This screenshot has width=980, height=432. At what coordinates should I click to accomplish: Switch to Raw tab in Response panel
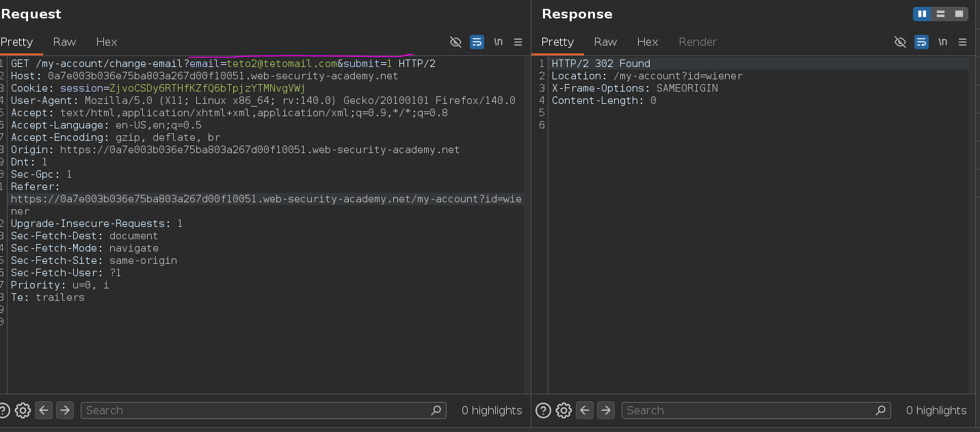605,42
